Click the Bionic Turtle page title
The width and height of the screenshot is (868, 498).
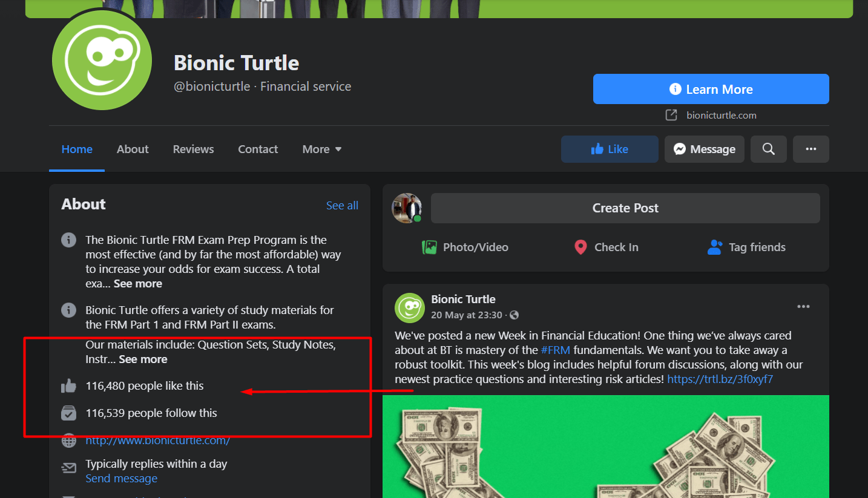pyautogui.click(x=236, y=63)
